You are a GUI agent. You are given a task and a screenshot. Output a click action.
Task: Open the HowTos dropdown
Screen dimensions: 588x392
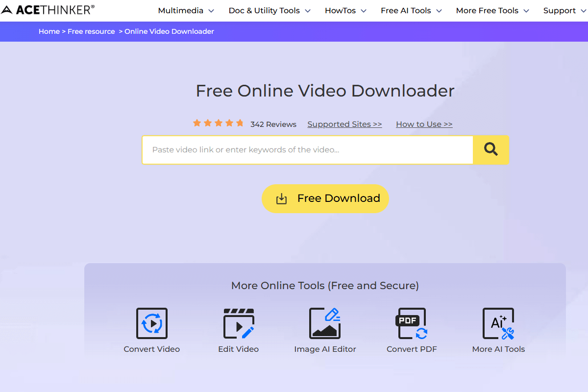[x=345, y=11]
